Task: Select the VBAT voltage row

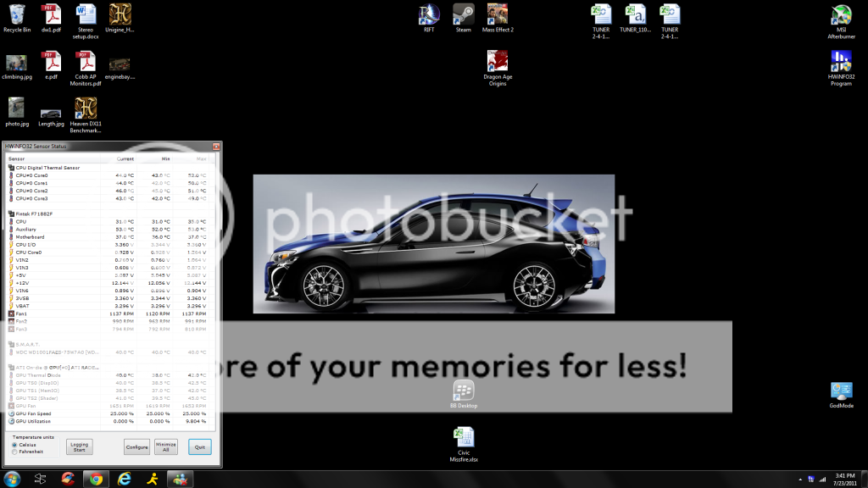Action: tap(108, 306)
